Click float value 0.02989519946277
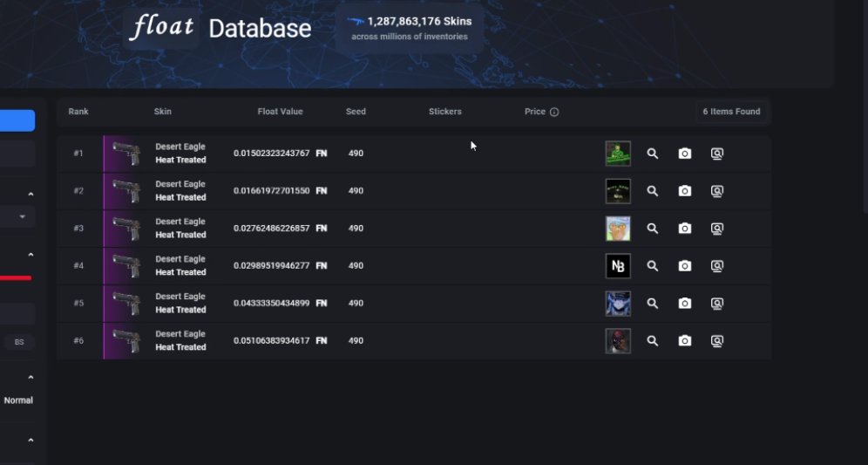Screen dimensions: 868x465 pyautogui.click(x=271, y=265)
